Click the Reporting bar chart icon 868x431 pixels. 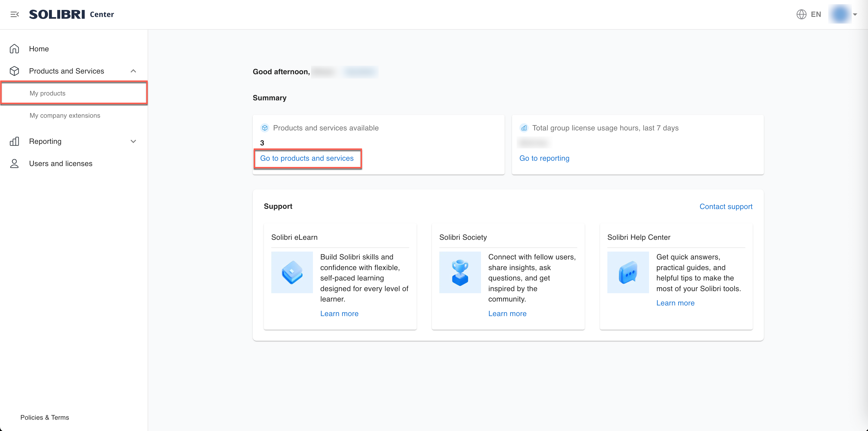(14, 141)
